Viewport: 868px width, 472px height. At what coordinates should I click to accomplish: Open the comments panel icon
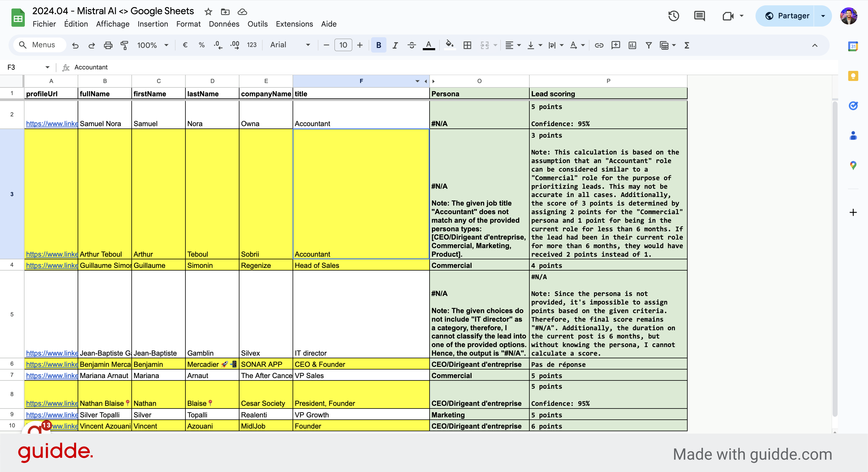pos(699,16)
